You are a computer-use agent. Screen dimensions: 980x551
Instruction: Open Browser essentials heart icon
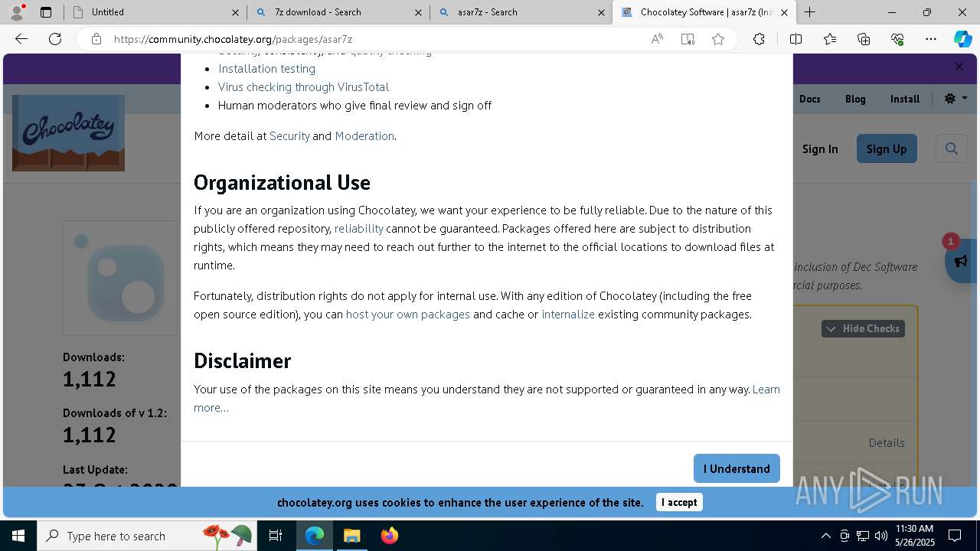pyautogui.click(x=897, y=39)
